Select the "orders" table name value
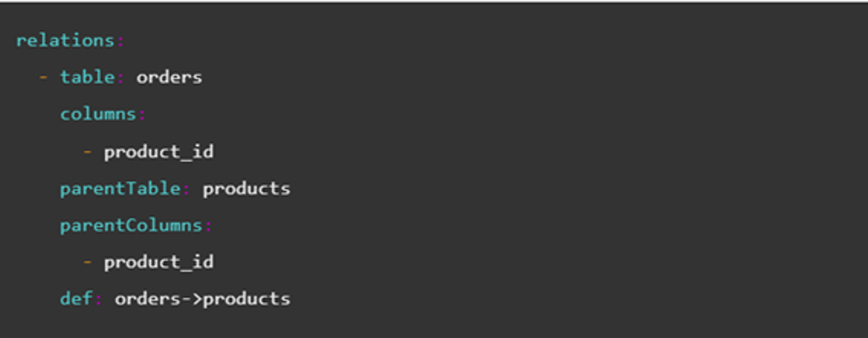Image resolution: width=868 pixels, height=338 pixels. 169,77
